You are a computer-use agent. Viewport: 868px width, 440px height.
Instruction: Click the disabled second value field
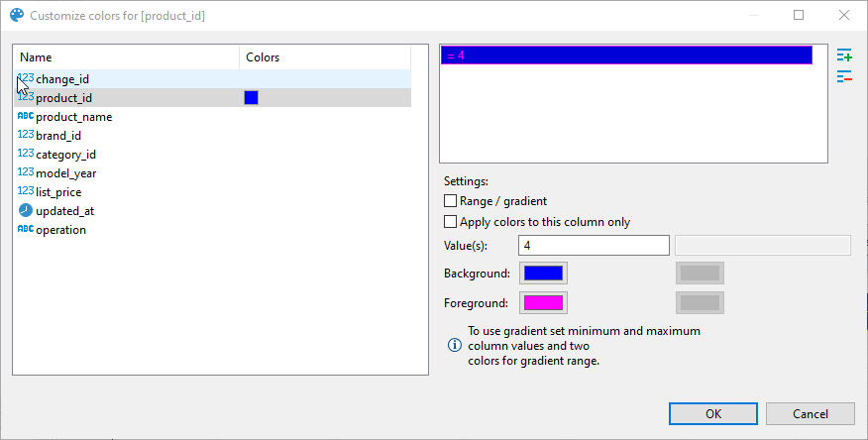click(x=763, y=245)
